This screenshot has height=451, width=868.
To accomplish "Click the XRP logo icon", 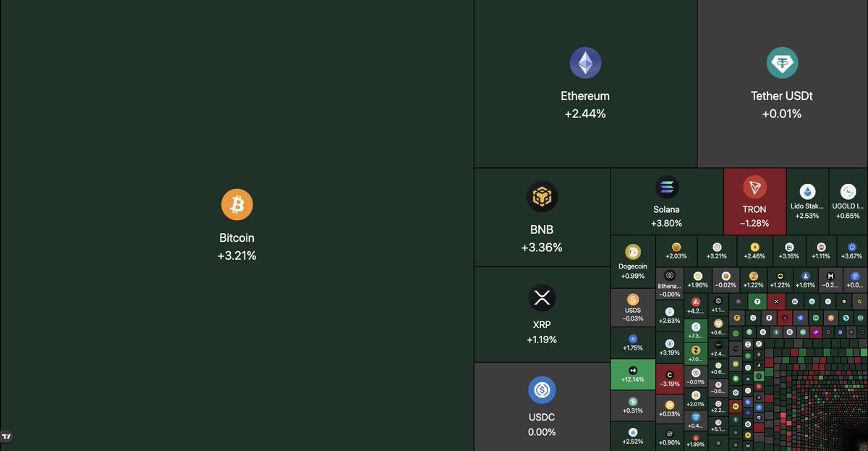I will pyautogui.click(x=542, y=298).
